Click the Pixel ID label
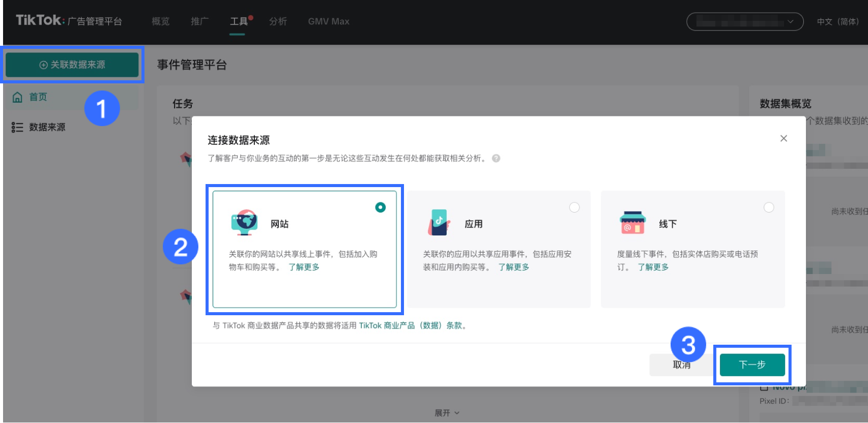 (x=774, y=401)
